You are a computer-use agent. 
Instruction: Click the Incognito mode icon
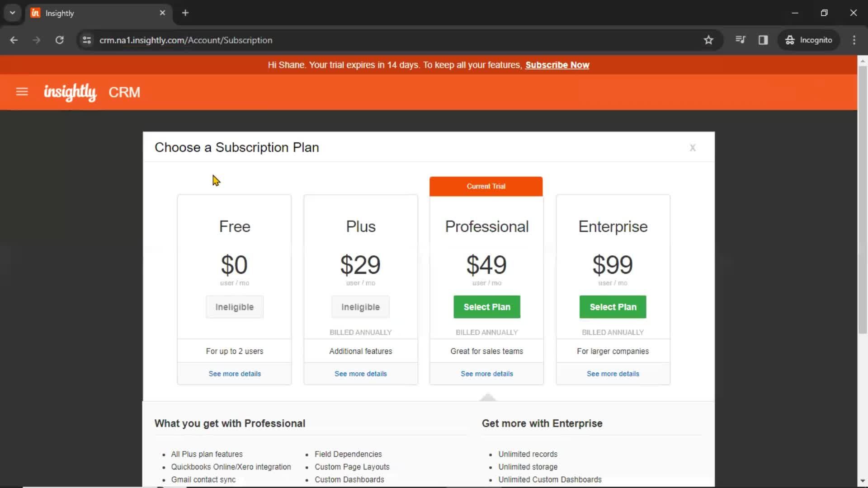(x=791, y=40)
